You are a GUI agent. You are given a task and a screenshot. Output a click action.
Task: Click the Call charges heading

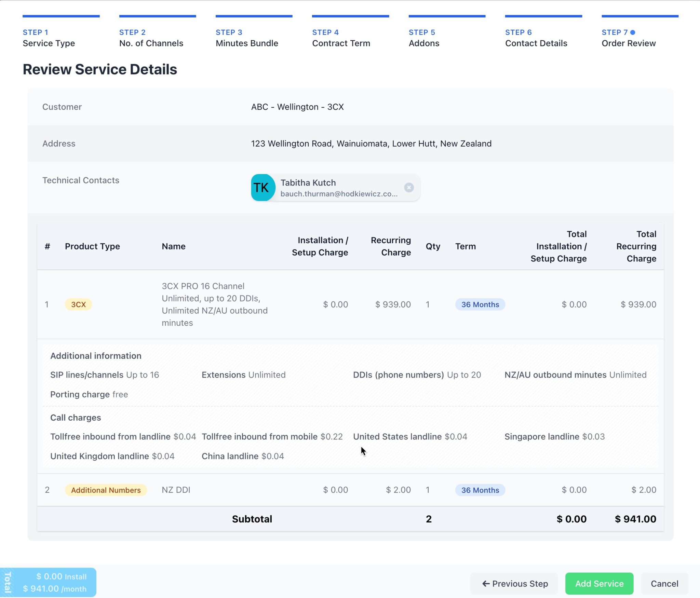click(x=76, y=418)
